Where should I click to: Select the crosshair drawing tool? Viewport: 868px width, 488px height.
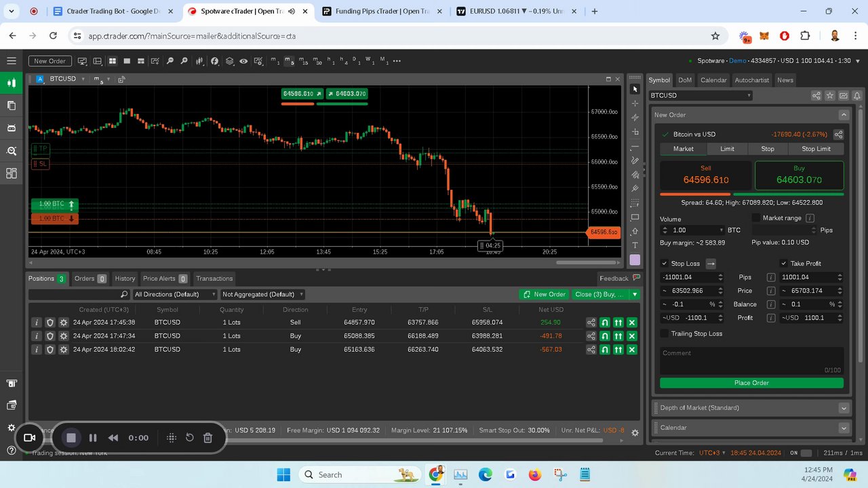tap(635, 103)
